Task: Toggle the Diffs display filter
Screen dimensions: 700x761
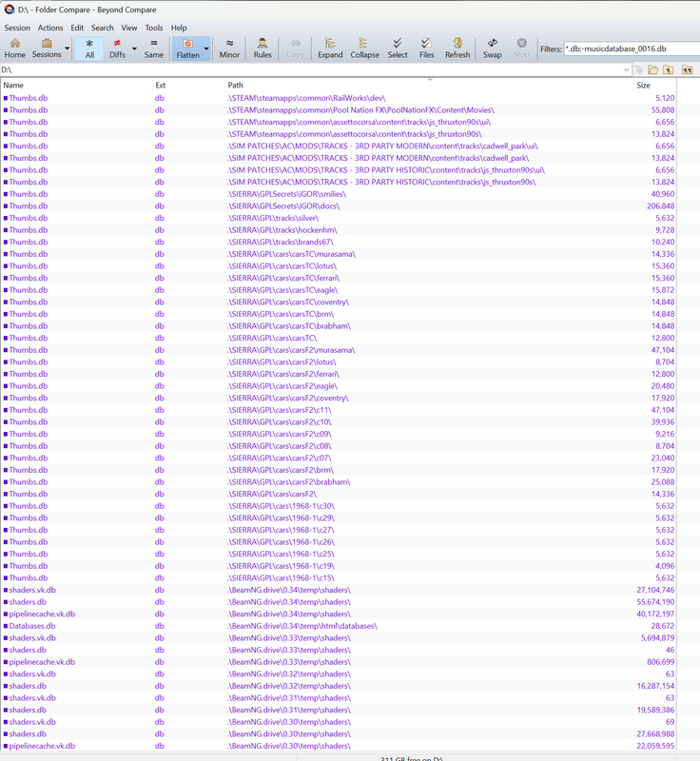Action: click(x=117, y=49)
